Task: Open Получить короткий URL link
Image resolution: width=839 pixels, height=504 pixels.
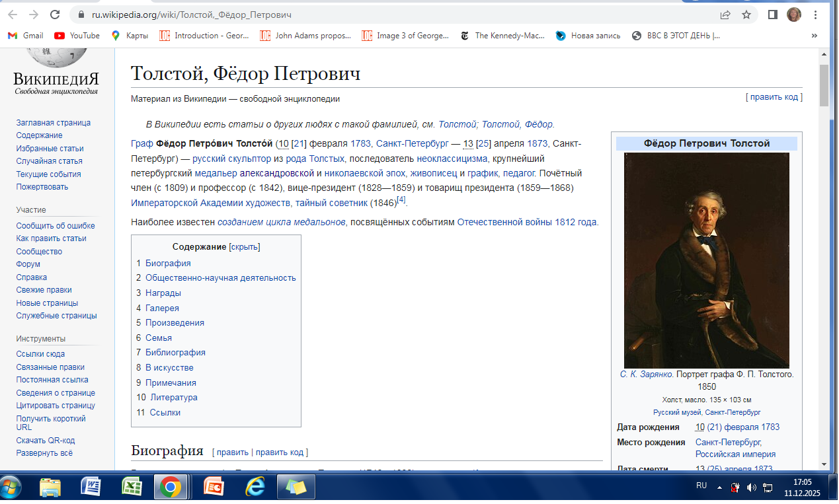Action: pos(51,423)
